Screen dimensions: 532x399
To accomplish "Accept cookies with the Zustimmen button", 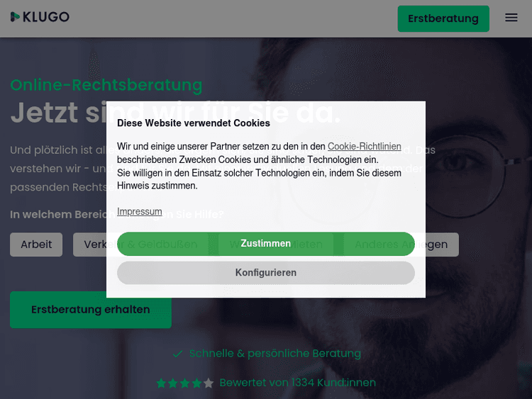I will (x=266, y=244).
